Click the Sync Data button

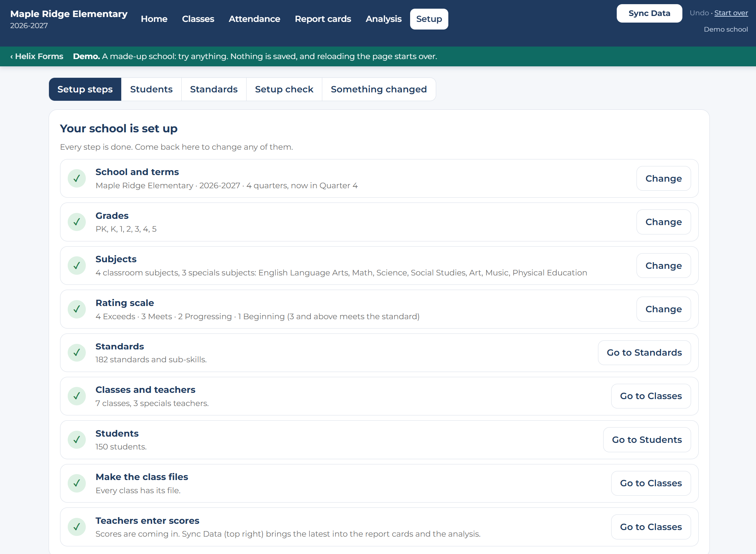point(649,13)
